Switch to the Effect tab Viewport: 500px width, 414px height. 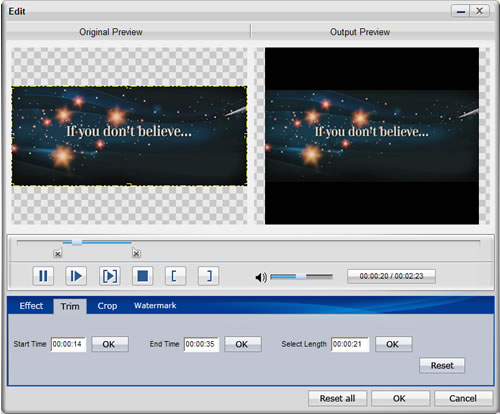(31, 306)
